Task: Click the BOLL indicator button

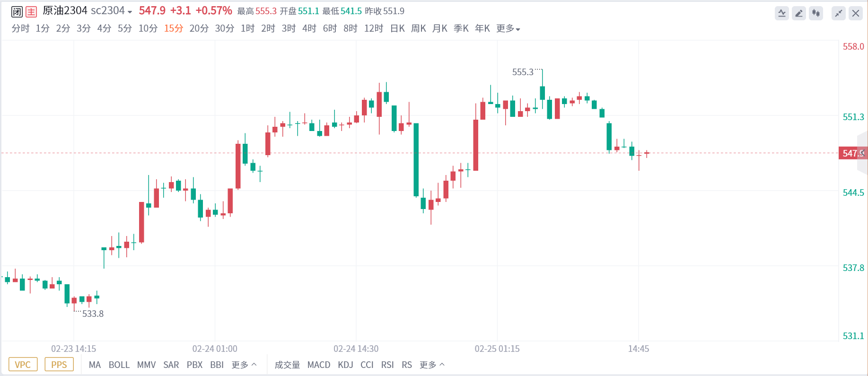Action: point(119,365)
